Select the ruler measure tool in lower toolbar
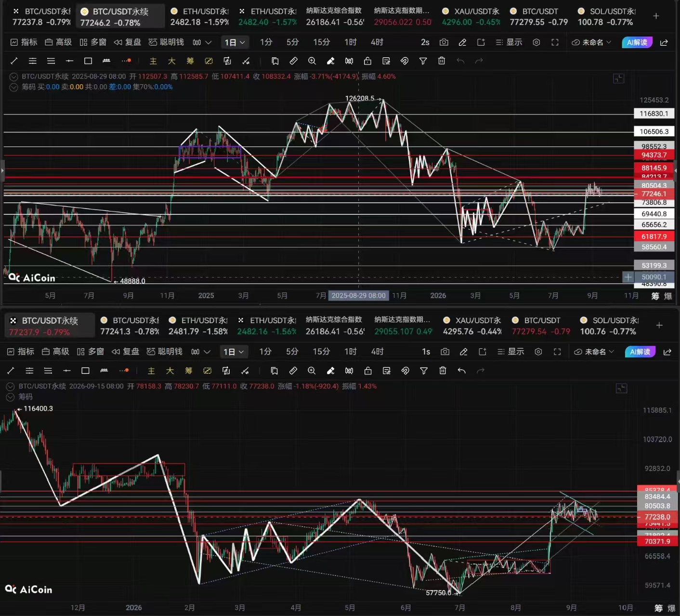Screen dimensions: 680x616 coord(293,370)
